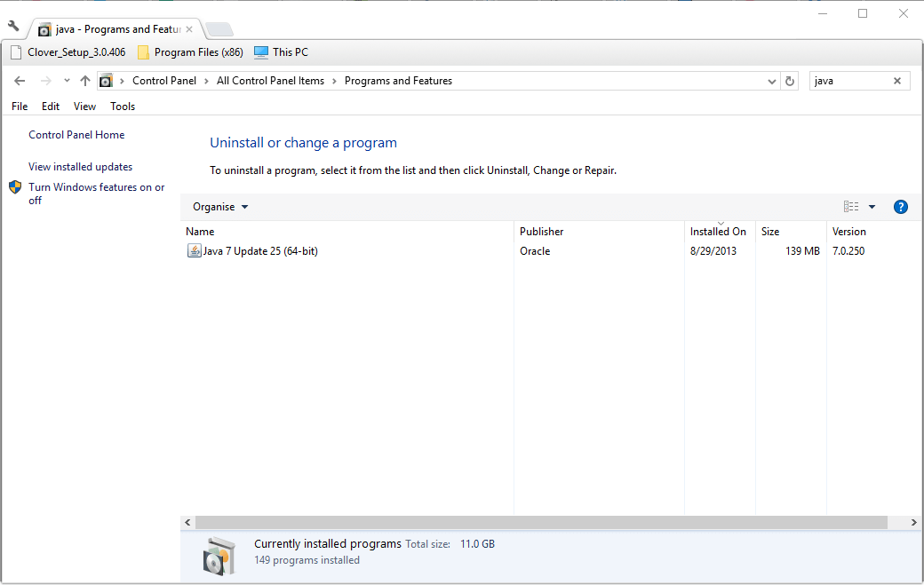Show recent locations dropdown arrow
Image resolution: width=924 pixels, height=585 pixels.
(x=67, y=81)
